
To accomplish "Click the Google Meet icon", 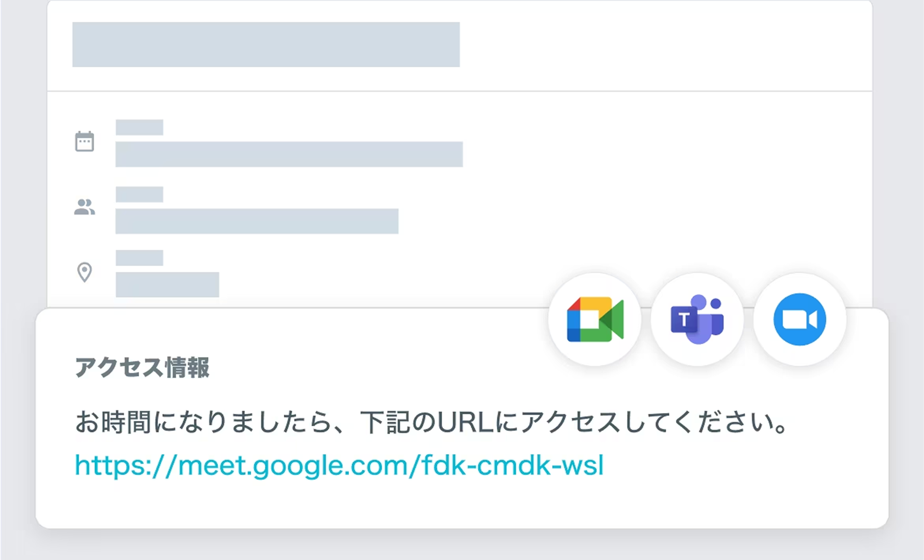I will click(595, 319).
